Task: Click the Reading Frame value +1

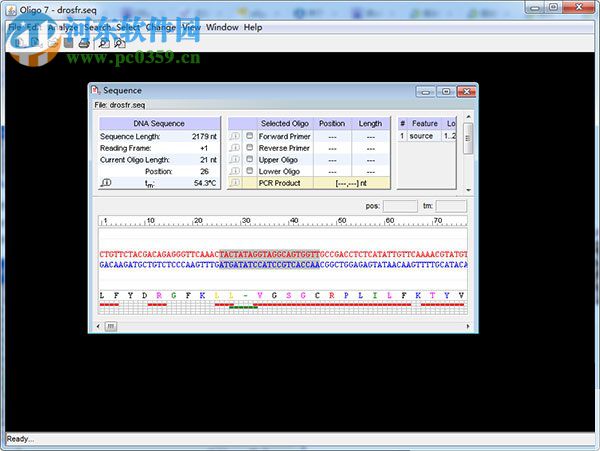Action: (x=204, y=148)
